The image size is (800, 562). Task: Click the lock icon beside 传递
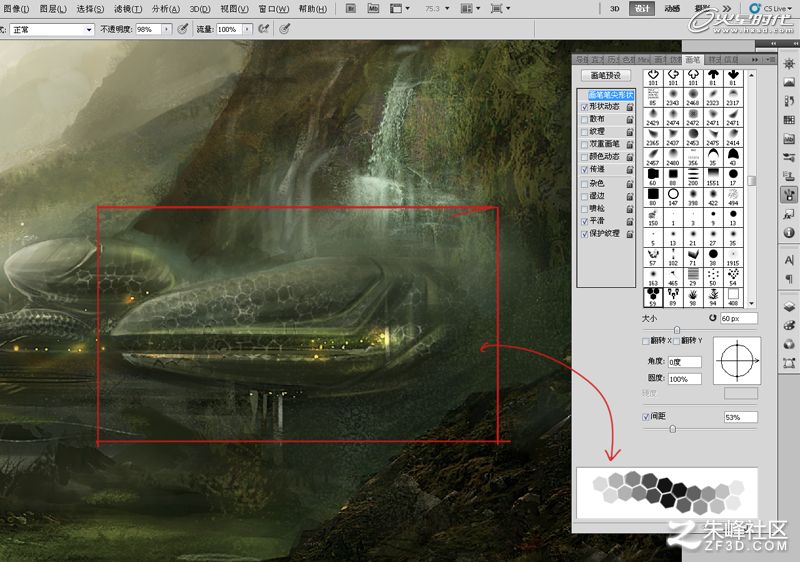[630, 169]
